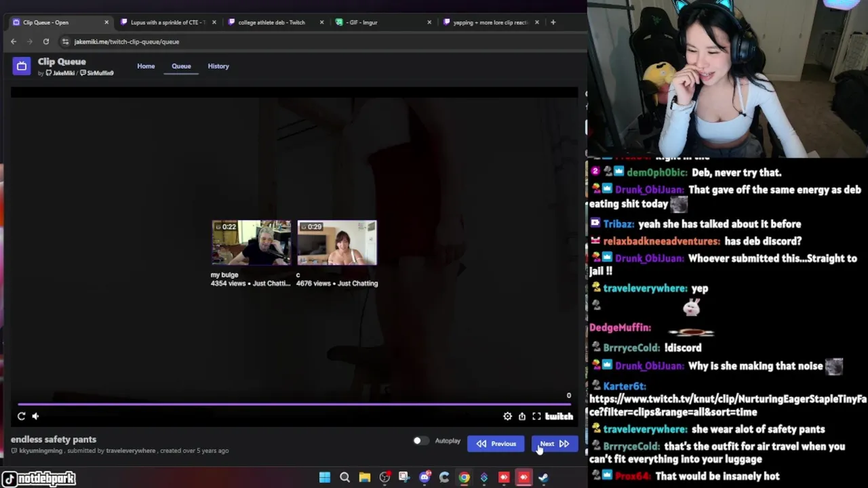Screen dimensions: 868x488
Task: Open the History nav item
Action: pos(218,66)
